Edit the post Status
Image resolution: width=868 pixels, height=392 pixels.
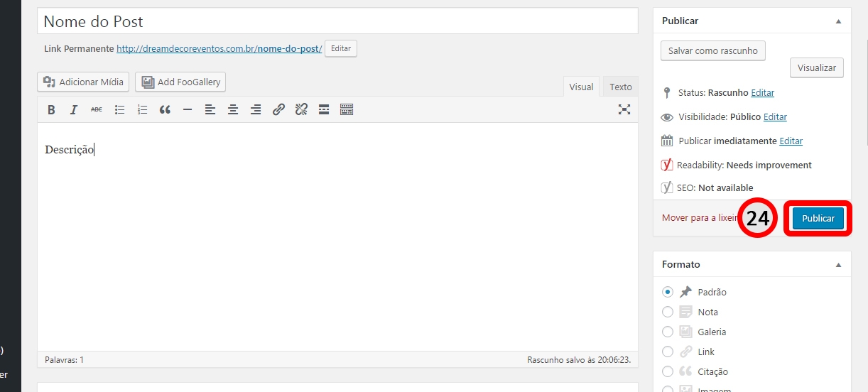(x=763, y=93)
